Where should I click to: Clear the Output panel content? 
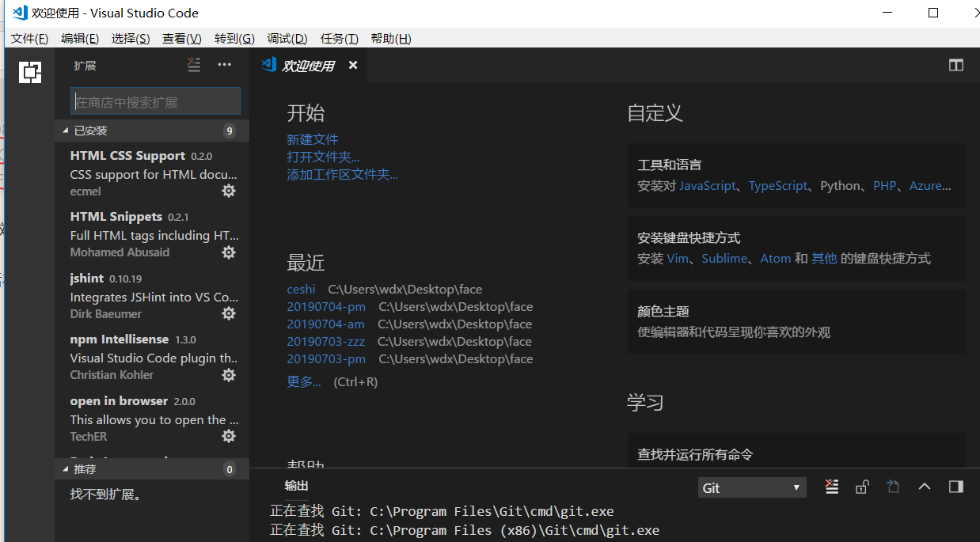tap(831, 487)
